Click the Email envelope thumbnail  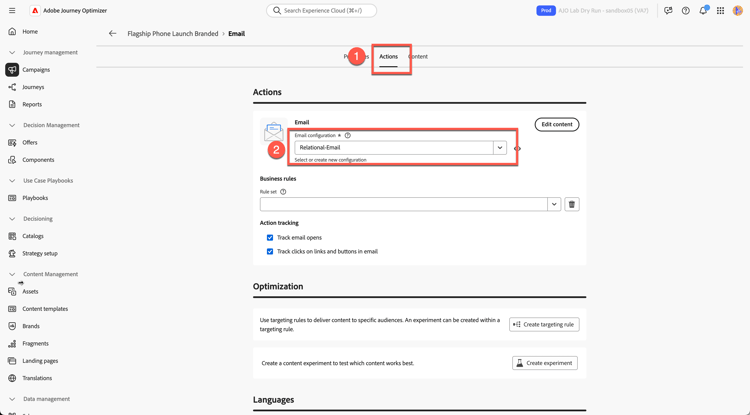[x=274, y=131]
